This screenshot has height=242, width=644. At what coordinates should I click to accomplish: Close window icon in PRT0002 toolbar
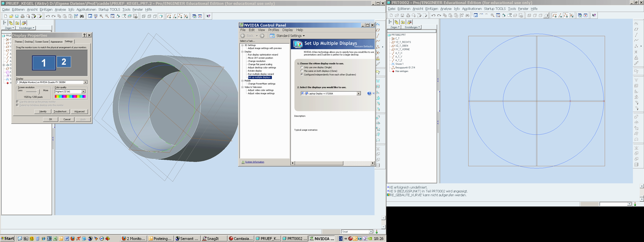click(585, 16)
